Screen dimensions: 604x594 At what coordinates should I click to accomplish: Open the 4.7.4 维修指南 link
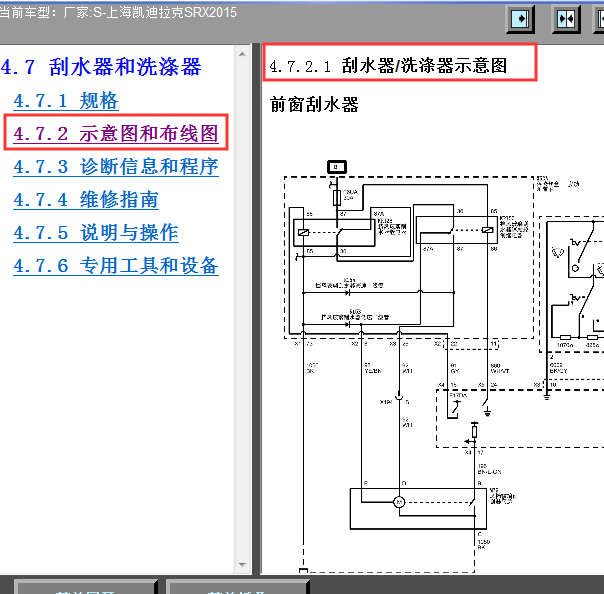(x=86, y=200)
